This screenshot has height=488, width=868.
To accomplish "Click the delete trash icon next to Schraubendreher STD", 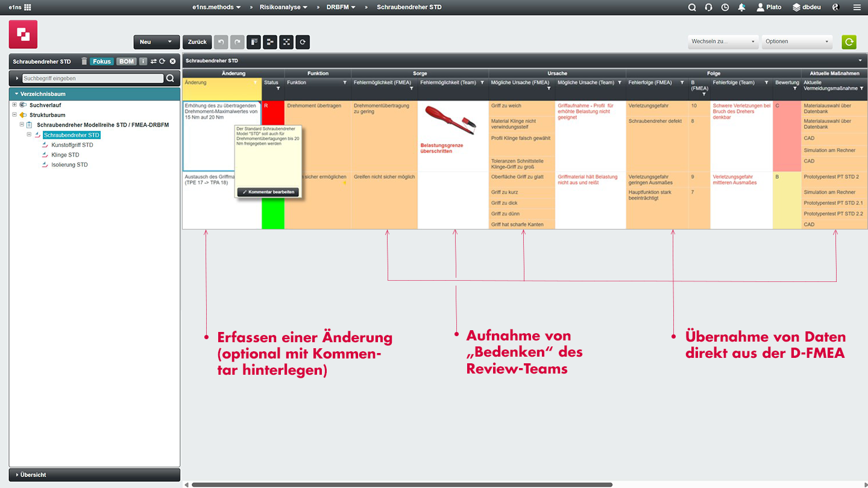I will coord(84,61).
